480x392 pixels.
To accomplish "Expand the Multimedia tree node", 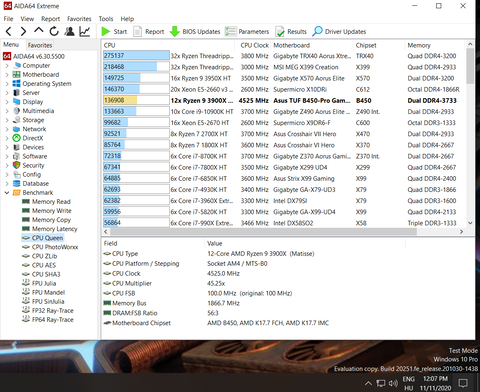I will coord(7,111).
